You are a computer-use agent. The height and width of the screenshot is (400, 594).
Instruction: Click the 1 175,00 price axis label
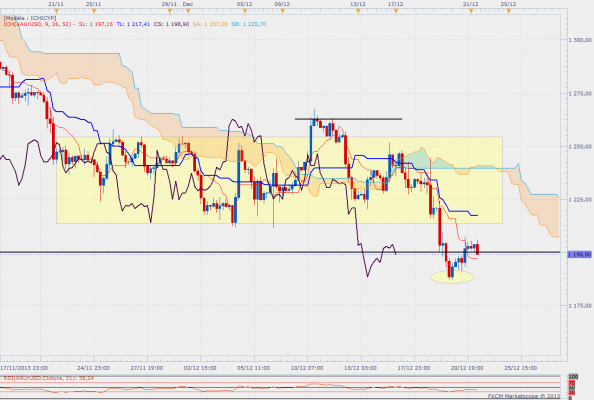click(580, 305)
